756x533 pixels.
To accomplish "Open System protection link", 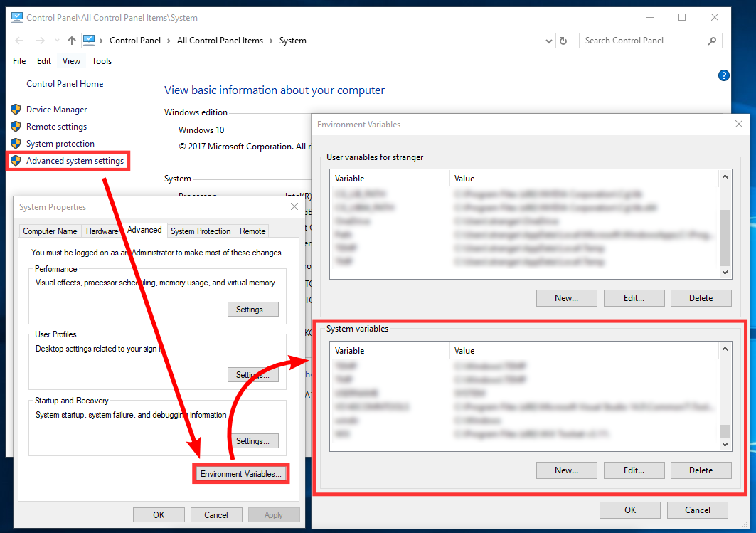I will 60,143.
